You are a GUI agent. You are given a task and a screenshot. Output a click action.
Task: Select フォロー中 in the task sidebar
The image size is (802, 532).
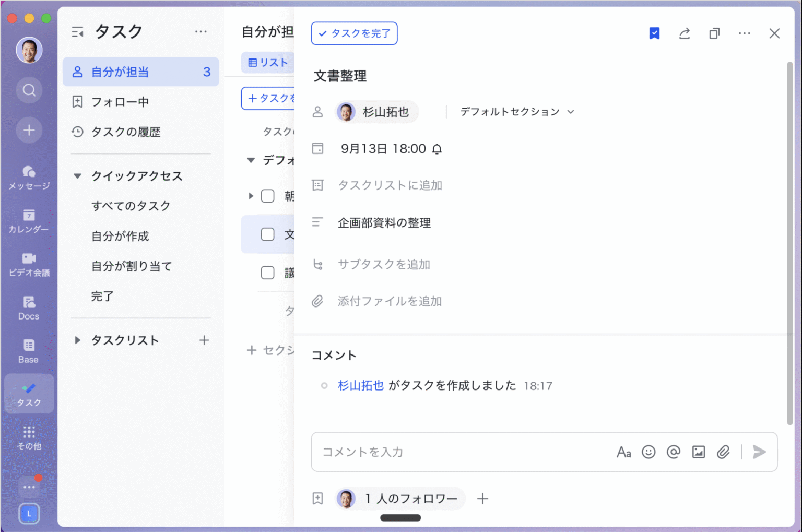[120, 102]
